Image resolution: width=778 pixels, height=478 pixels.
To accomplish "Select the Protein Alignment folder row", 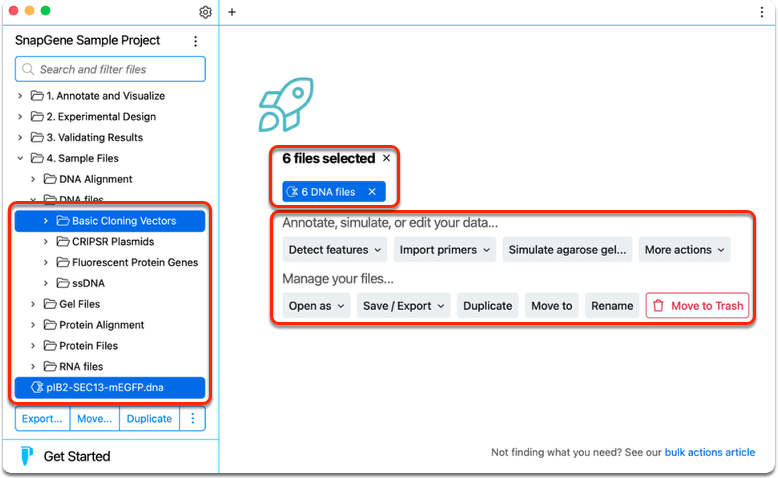I will 110,325.
